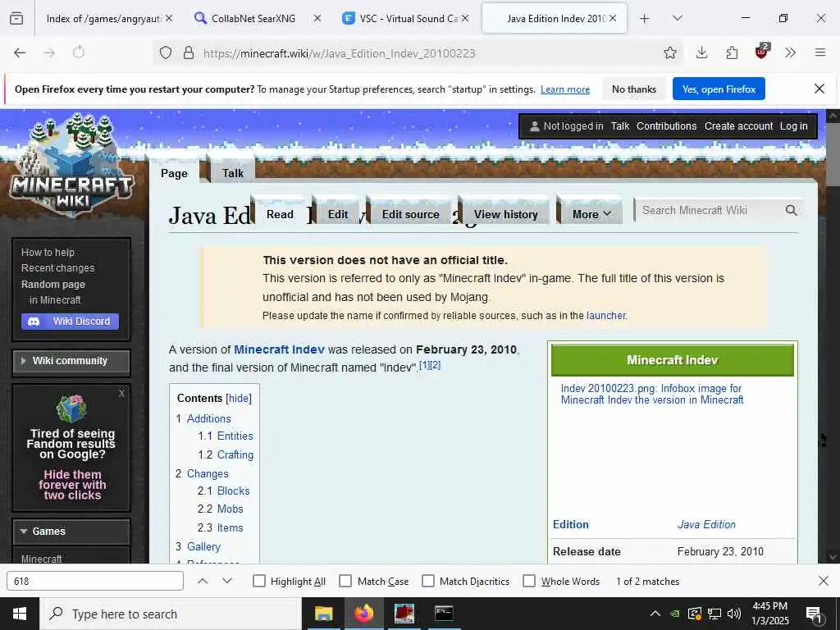This screenshot has height=630, width=840.
Task: Click the No thanks button
Action: [634, 89]
